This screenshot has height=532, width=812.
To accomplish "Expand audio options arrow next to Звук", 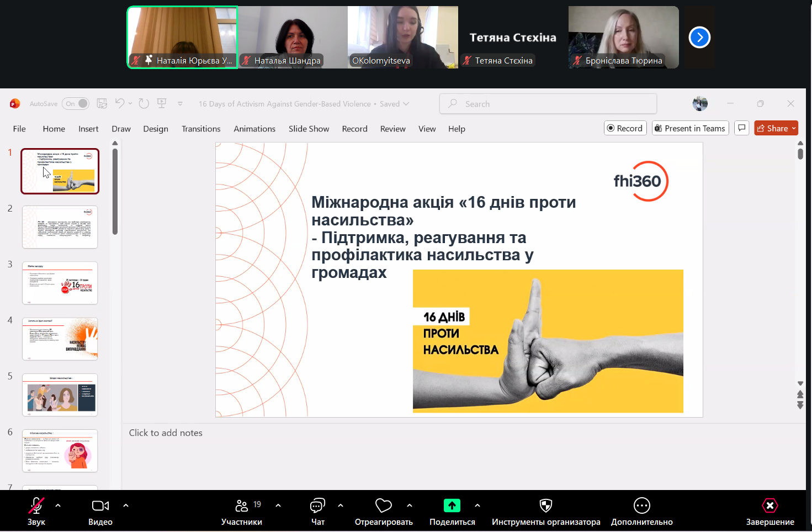I will (58, 505).
